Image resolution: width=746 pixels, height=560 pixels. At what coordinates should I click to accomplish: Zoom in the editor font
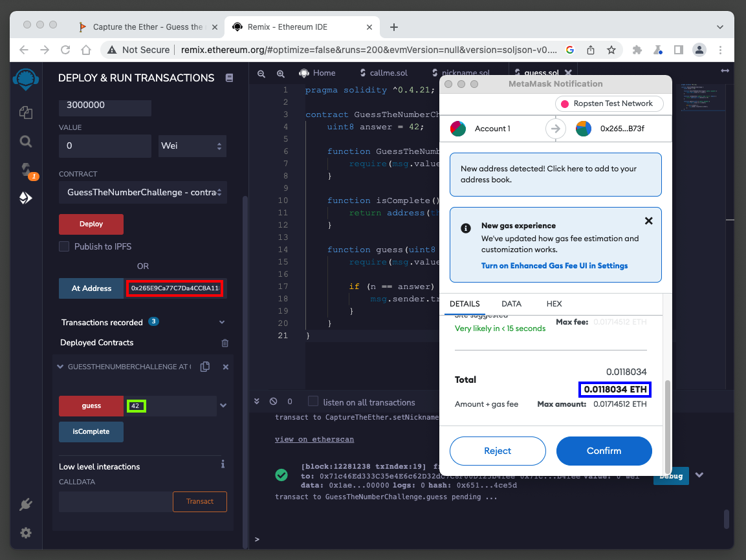(281, 74)
